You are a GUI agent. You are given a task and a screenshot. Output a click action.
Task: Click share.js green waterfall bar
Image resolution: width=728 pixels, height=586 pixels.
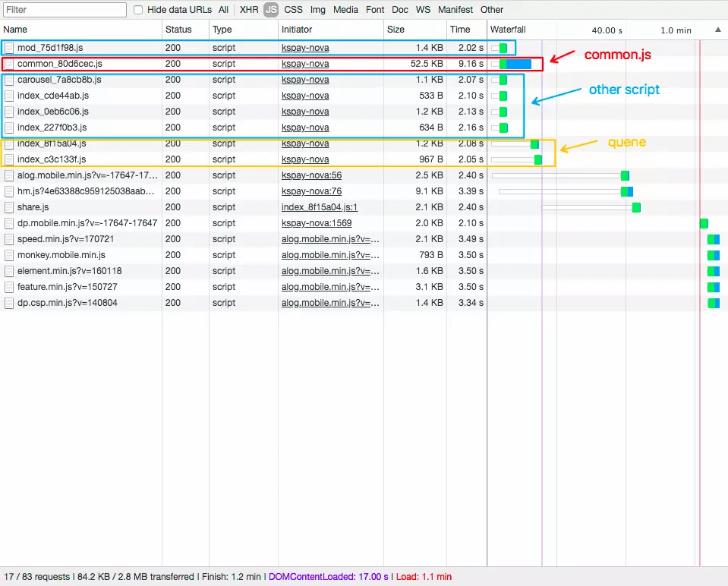click(636, 207)
